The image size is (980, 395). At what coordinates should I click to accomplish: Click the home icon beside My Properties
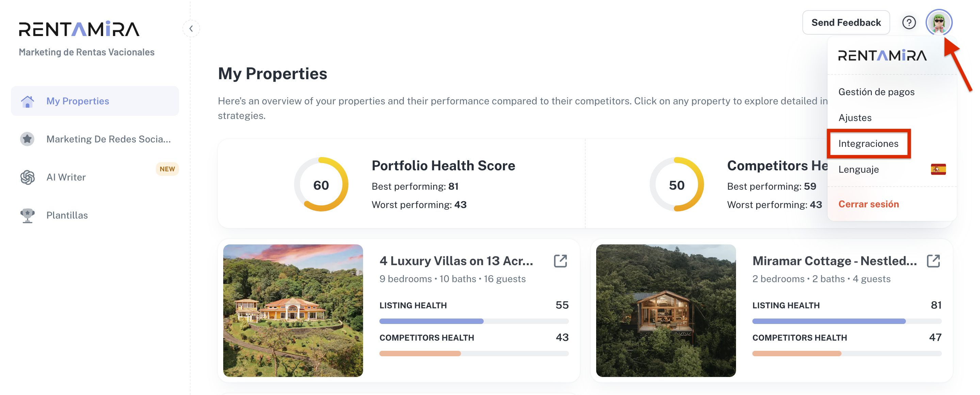click(27, 102)
